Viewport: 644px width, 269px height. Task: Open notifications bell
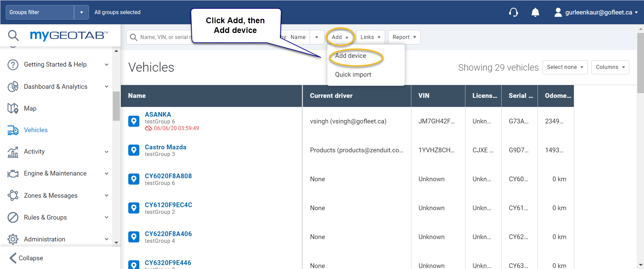(x=535, y=12)
